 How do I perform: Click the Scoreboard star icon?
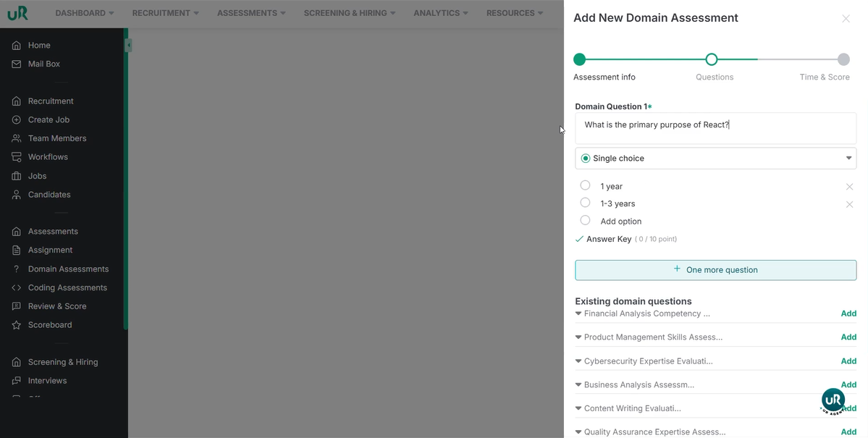[17, 325]
